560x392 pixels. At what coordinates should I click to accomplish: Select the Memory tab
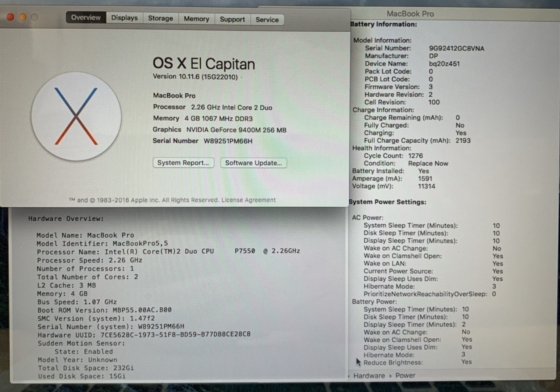[x=196, y=19]
